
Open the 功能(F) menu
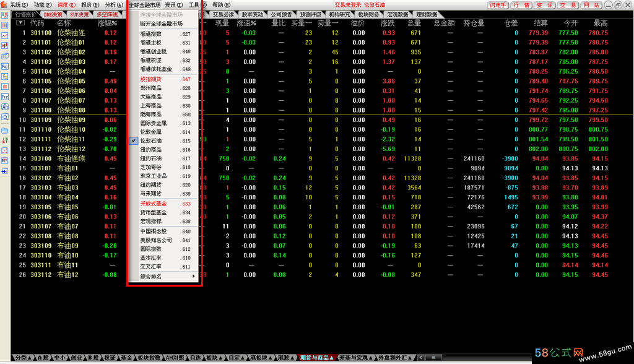(x=43, y=5)
